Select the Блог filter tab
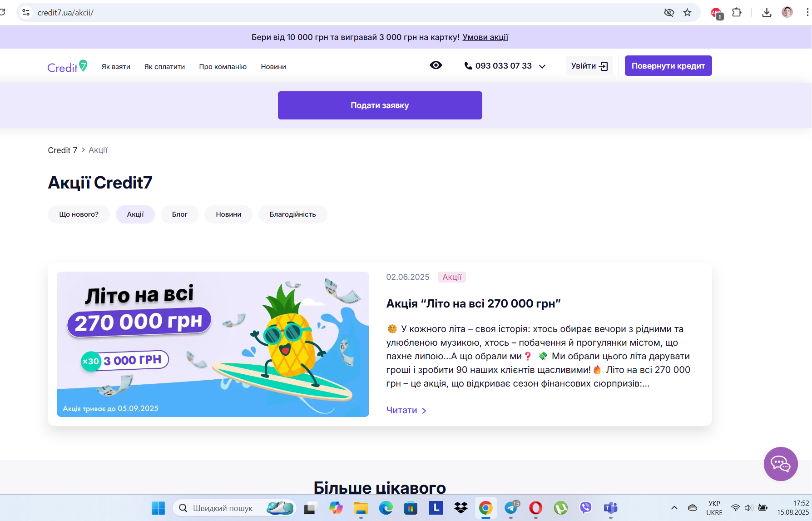The width and height of the screenshot is (812, 521). coord(179,214)
